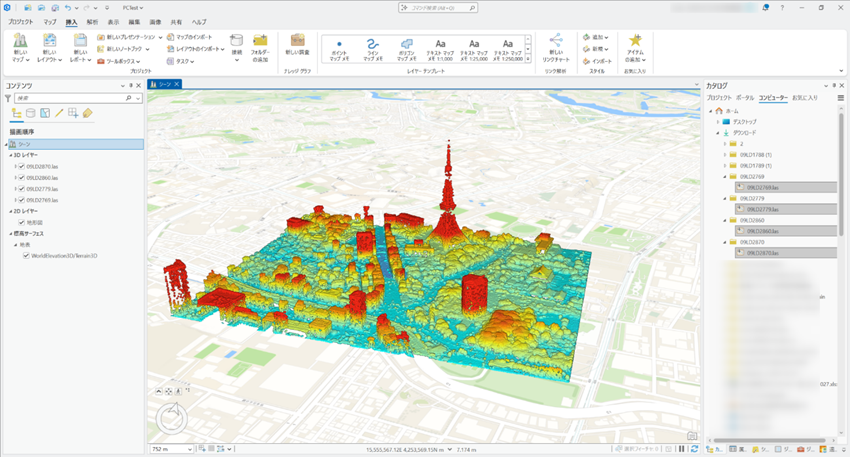Open the マップ ribbon tab
Image resolution: width=850 pixels, height=457 pixels.
point(50,22)
